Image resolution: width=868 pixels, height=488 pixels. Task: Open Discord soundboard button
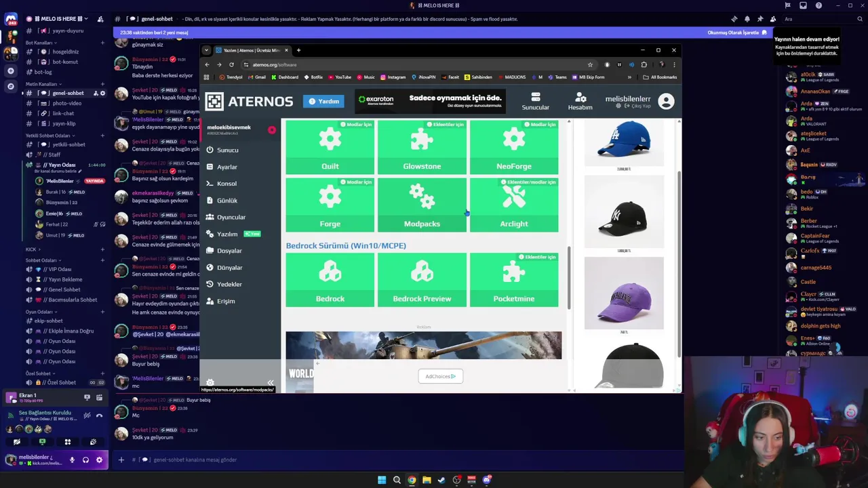click(93, 442)
